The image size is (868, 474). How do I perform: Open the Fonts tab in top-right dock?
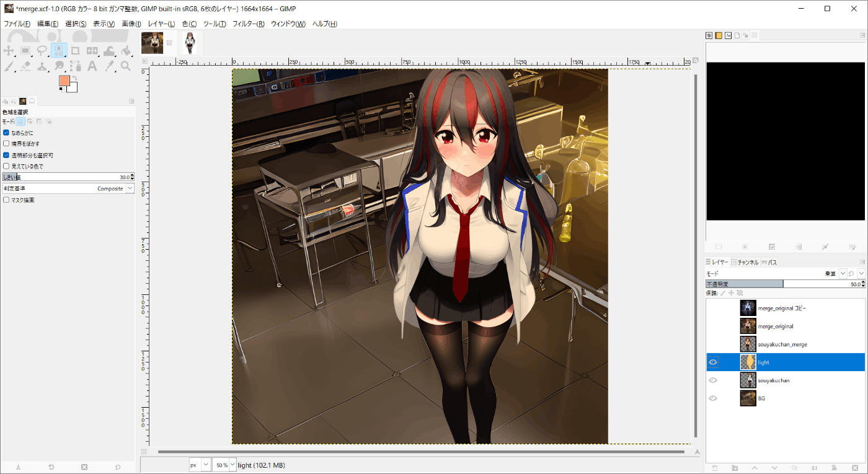click(x=728, y=35)
